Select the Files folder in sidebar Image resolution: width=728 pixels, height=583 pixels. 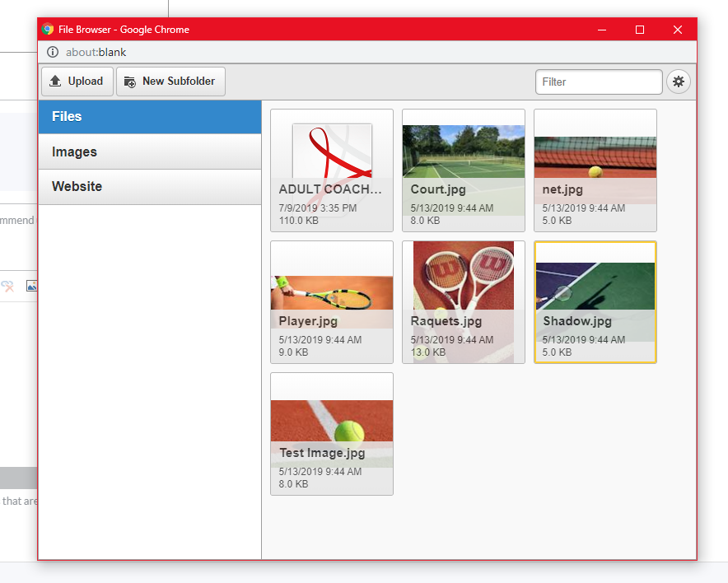[150, 117]
